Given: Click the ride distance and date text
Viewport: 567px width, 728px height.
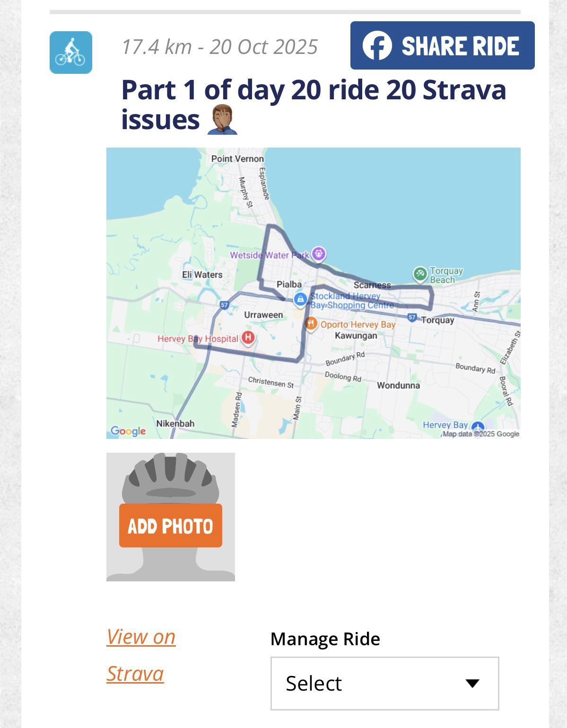Looking at the screenshot, I should pyautogui.click(x=219, y=47).
